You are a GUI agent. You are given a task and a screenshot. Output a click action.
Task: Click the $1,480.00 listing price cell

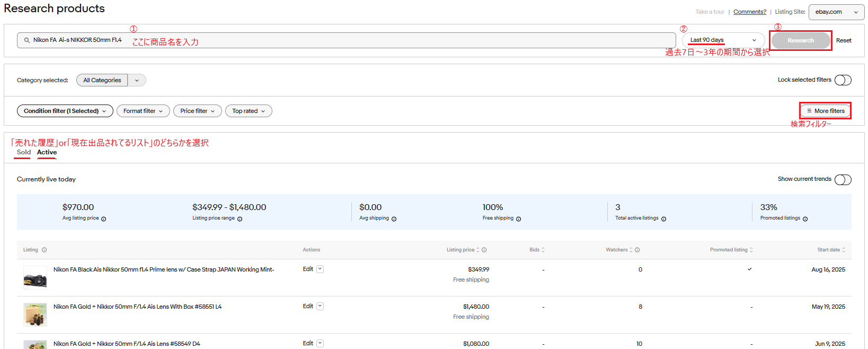[476, 307]
